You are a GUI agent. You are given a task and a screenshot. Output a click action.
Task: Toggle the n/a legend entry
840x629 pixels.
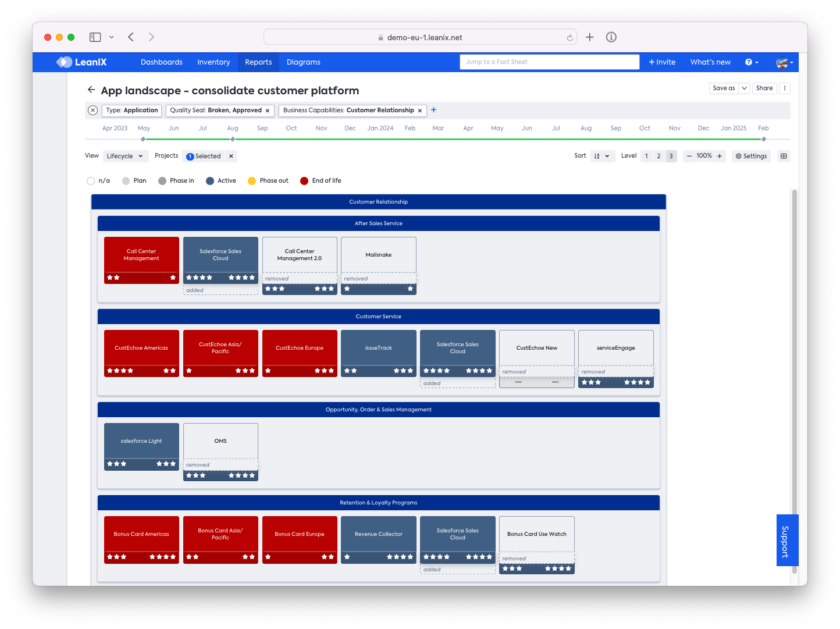point(98,181)
